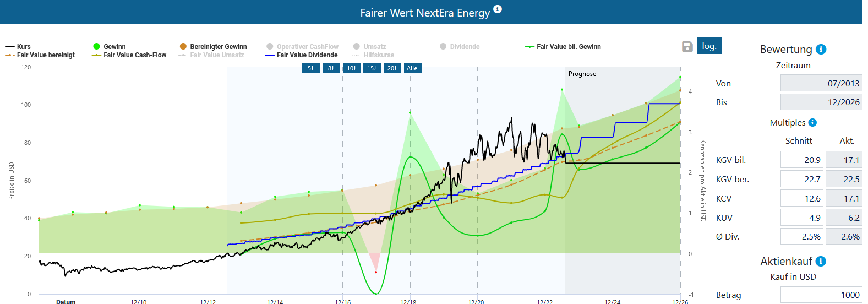Select the 20J time range
Viewport: 868px width, 304px height.
coord(392,68)
